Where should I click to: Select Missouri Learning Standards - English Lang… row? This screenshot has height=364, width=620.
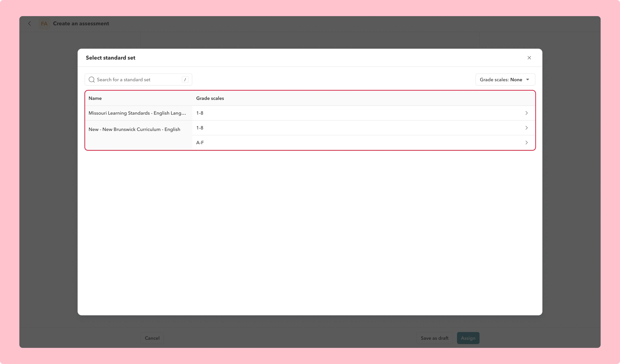310,113
